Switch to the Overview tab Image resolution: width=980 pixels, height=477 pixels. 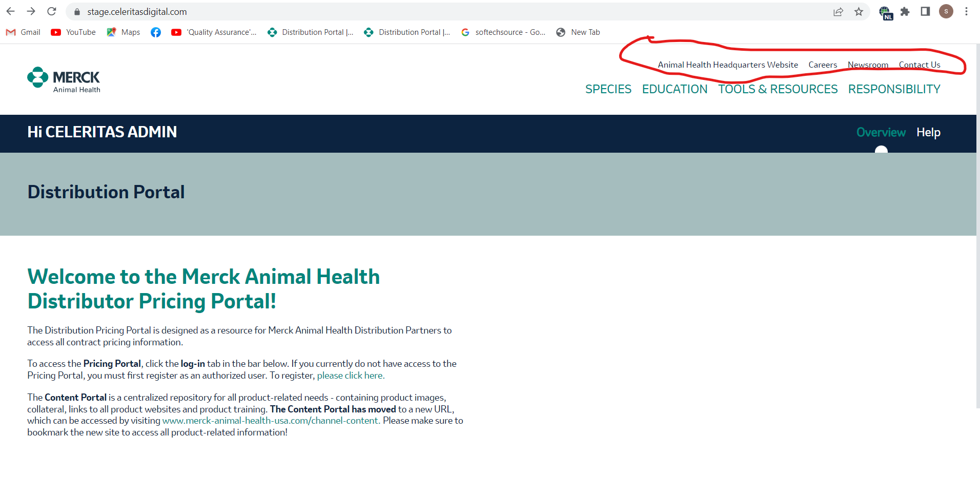pos(881,132)
